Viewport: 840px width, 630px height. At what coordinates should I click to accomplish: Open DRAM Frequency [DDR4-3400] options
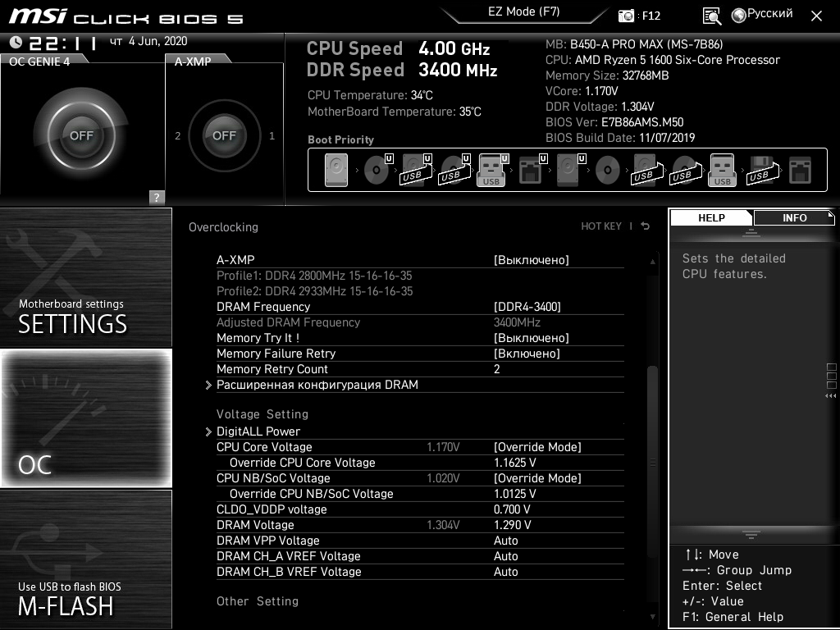point(527,307)
